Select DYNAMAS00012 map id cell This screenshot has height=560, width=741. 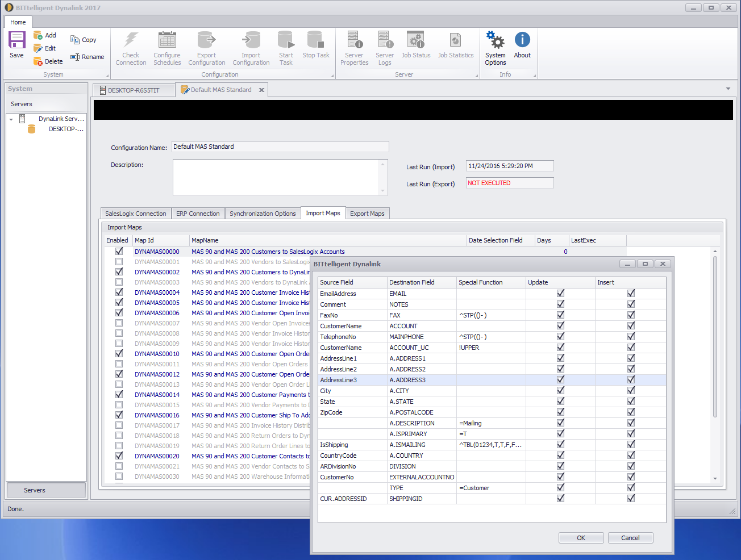pyautogui.click(x=161, y=374)
